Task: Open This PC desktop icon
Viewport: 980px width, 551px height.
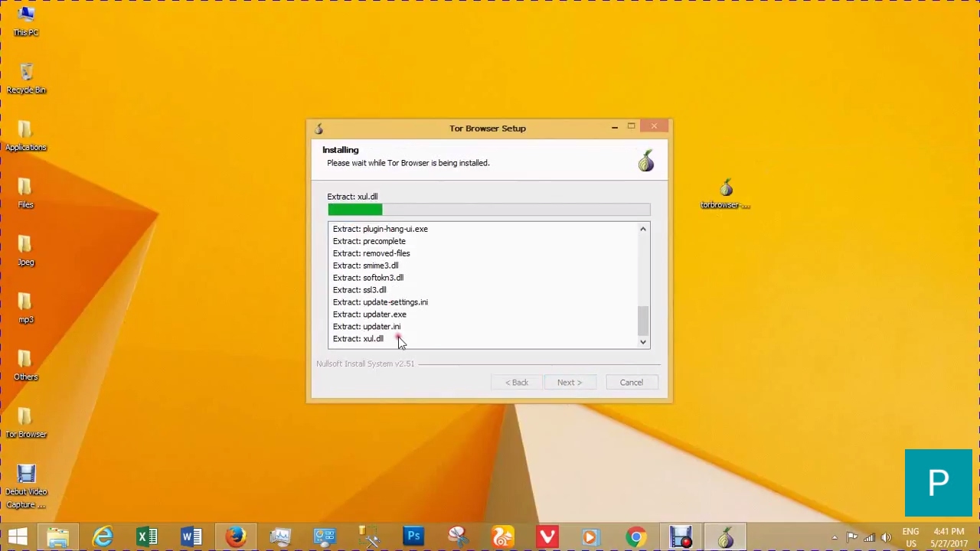Action: click(25, 21)
